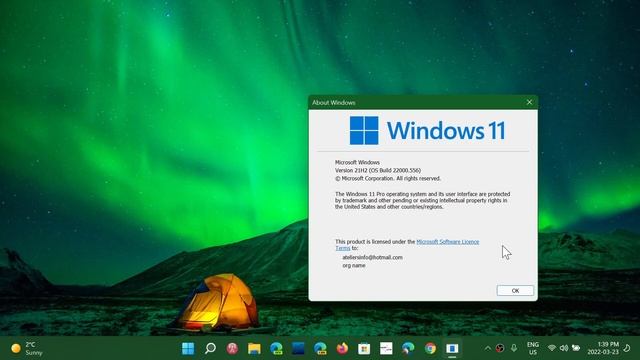Switch the ENG US input language
Viewport: 640px width, 360px height.
coord(533,349)
